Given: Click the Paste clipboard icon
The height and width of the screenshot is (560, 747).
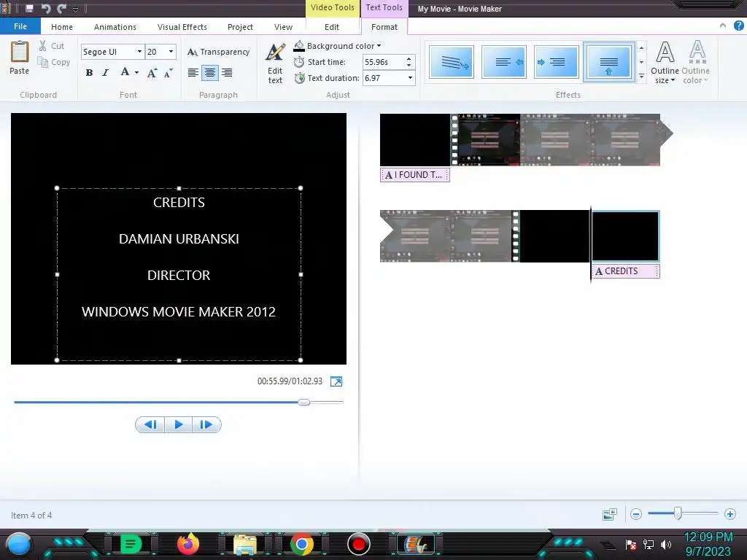Looking at the screenshot, I should [20, 52].
